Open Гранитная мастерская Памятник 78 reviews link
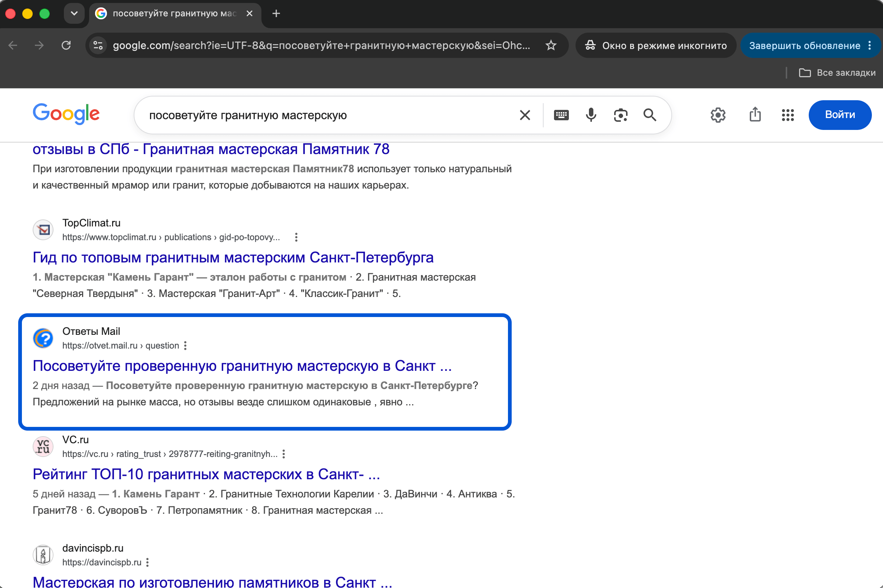The image size is (883, 588). click(x=211, y=149)
